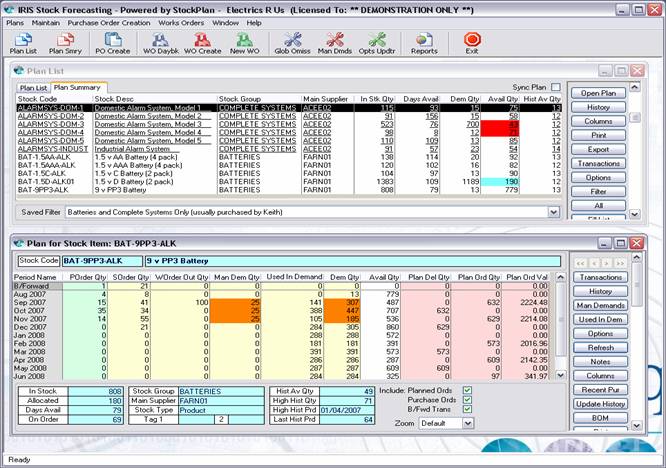The image size is (666, 468).
Task: Switch to the Plan List tab
Action: click(33, 88)
